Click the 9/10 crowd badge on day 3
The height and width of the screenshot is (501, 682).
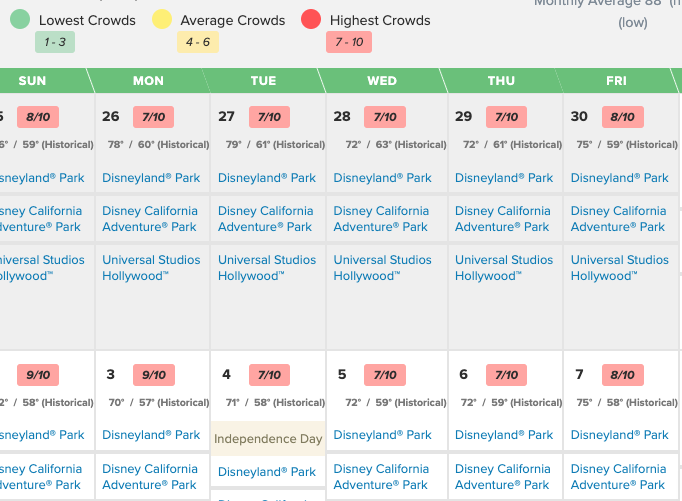tap(154, 375)
